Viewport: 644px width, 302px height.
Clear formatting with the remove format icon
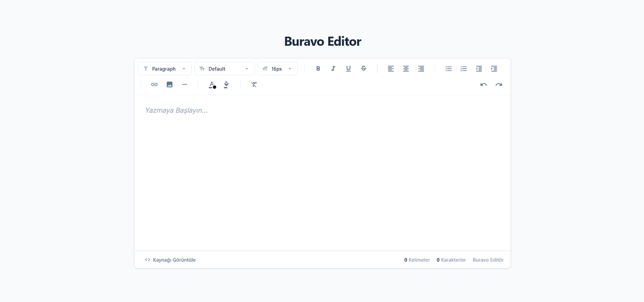[x=254, y=84]
